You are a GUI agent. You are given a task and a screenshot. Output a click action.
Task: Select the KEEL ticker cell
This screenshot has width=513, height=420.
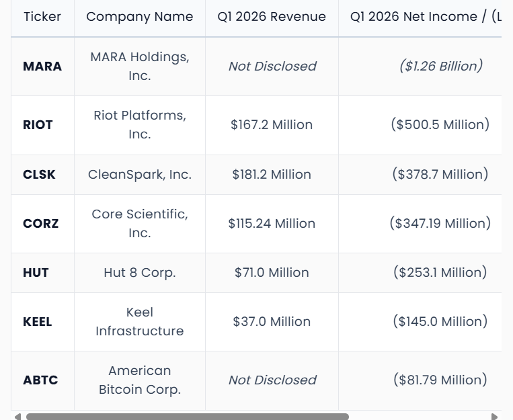coord(42,322)
